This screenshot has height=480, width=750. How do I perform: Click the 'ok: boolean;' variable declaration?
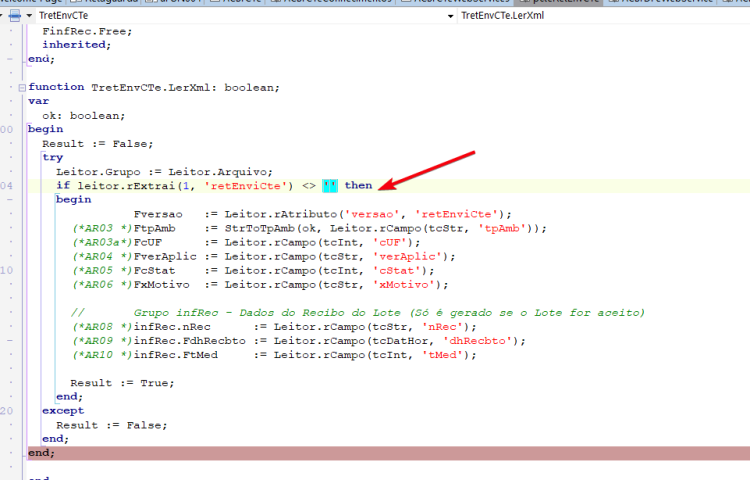point(84,115)
